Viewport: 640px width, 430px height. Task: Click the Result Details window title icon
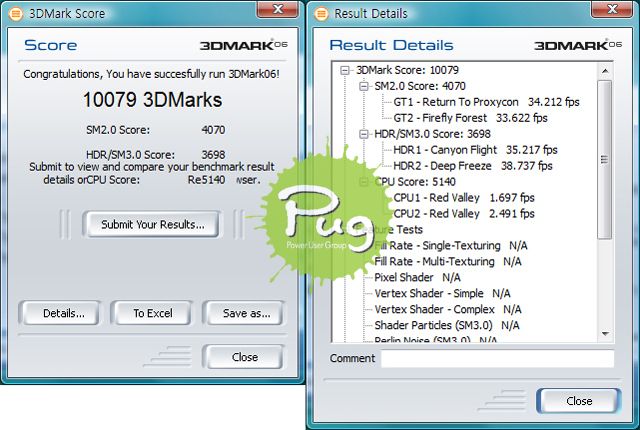(x=321, y=13)
